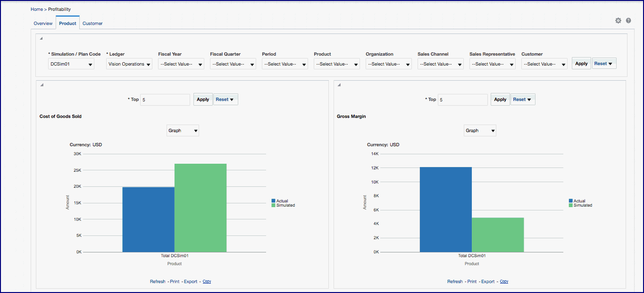Open Reset menu in Gross Margin panel
This screenshot has height=293, width=644.
pyautogui.click(x=523, y=100)
